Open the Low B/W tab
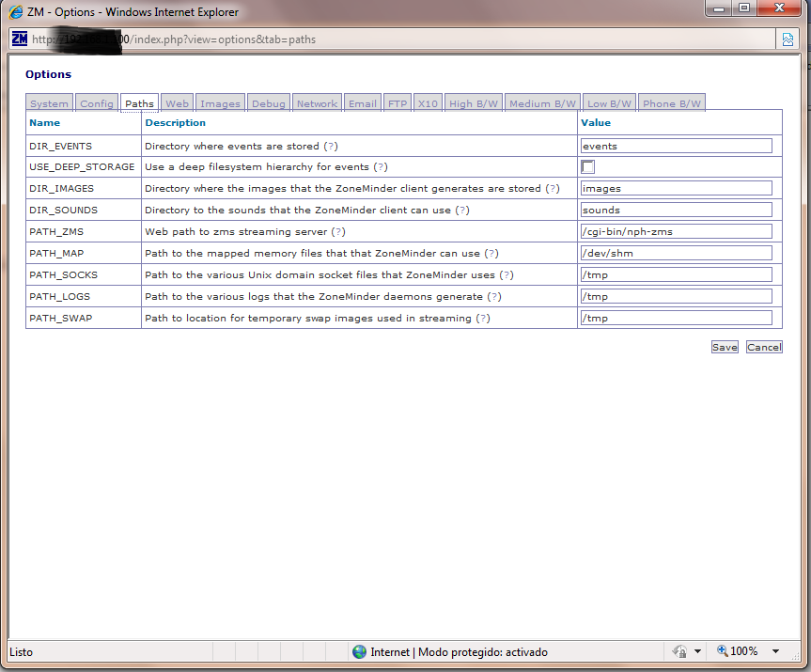The image size is (811, 672). (609, 103)
